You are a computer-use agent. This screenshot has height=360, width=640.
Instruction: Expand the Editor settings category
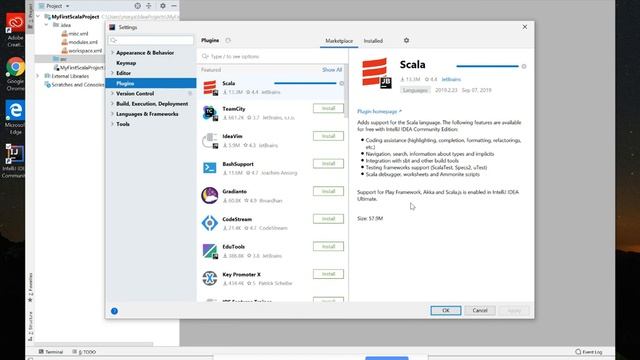[113, 73]
